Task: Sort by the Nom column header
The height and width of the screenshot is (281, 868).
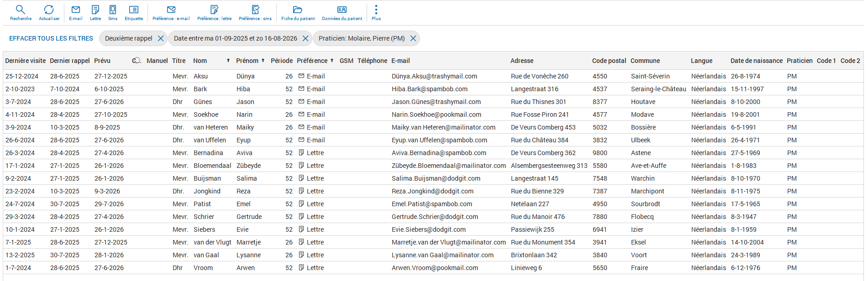Action: pyautogui.click(x=200, y=61)
